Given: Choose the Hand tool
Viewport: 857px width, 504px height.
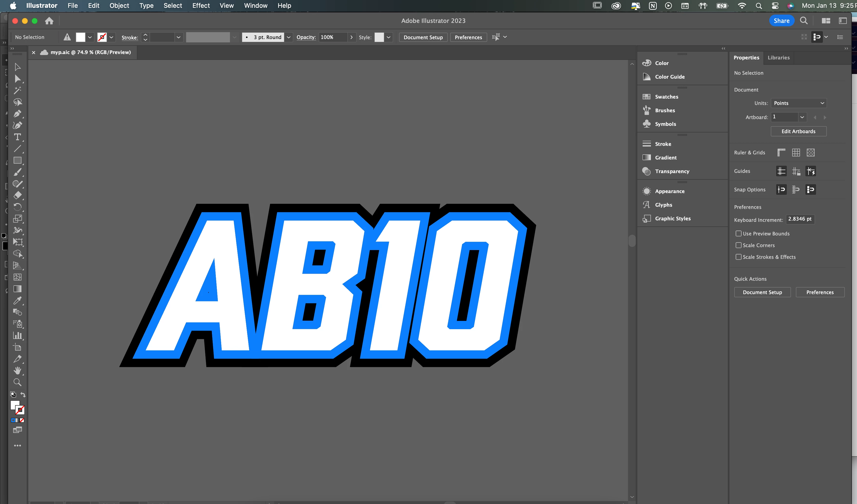Looking at the screenshot, I should [17, 370].
